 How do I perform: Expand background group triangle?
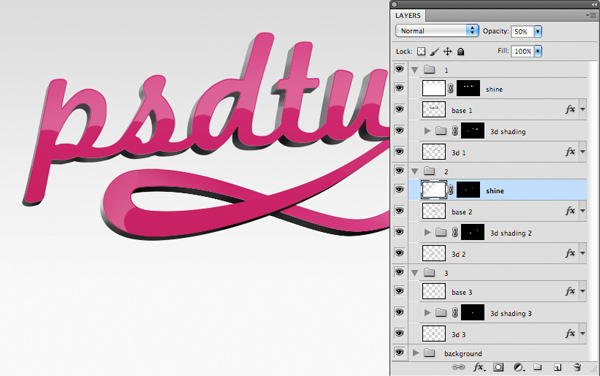pyautogui.click(x=416, y=353)
